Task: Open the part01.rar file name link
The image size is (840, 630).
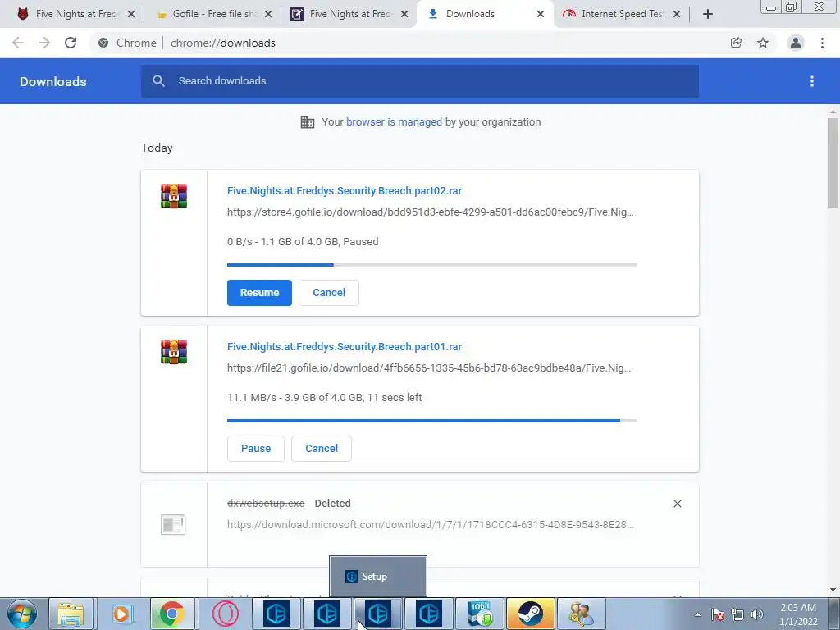Action: click(x=344, y=347)
